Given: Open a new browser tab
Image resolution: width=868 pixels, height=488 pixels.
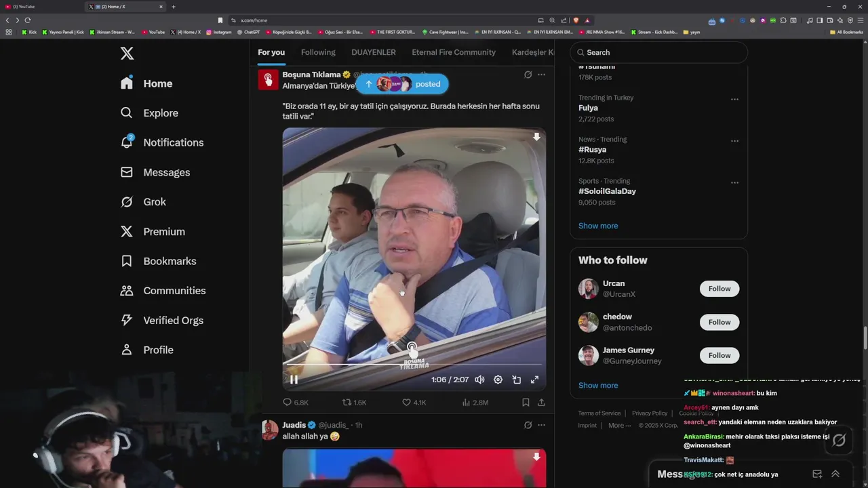Looking at the screenshot, I should 173,7.
